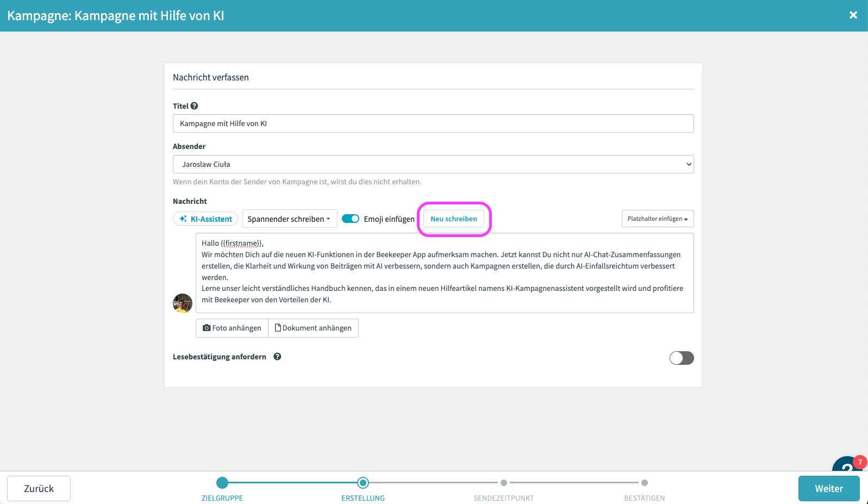
Task: Click the help icon beside Lesebestätigung anfordern
Action: click(277, 357)
